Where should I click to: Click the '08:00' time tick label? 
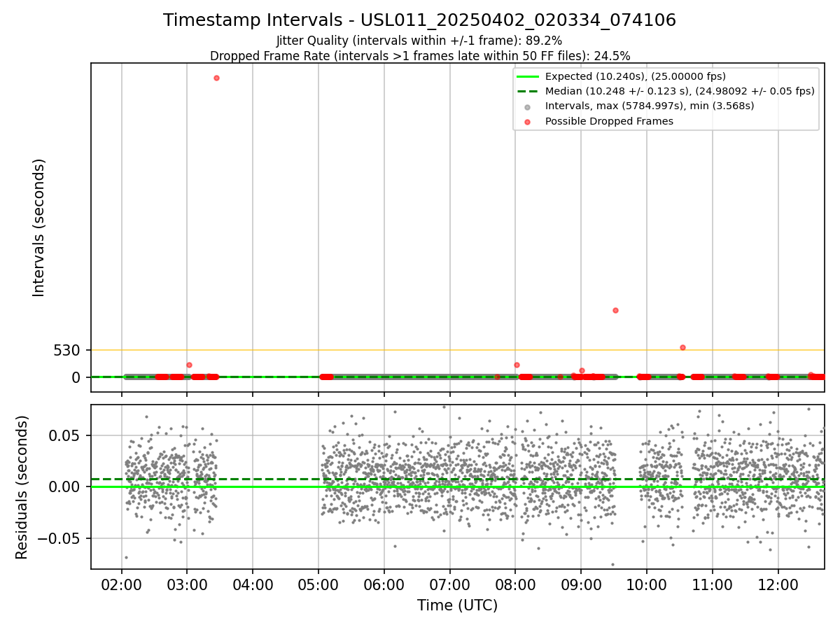click(515, 585)
